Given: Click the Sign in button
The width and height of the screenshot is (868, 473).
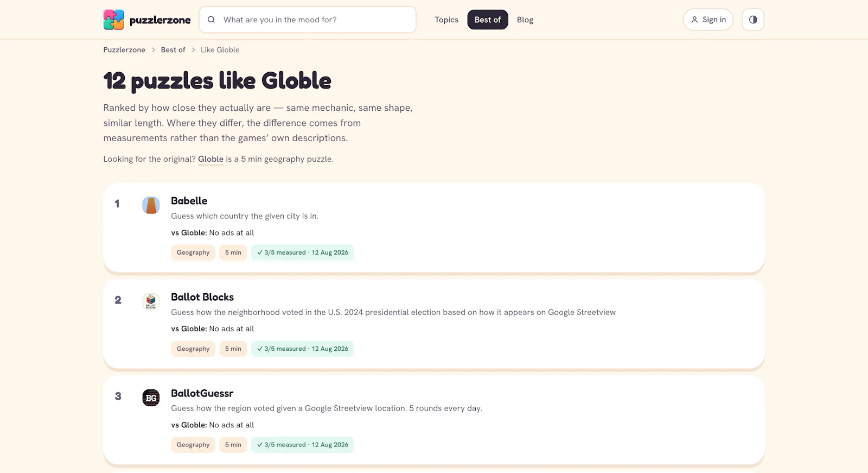Looking at the screenshot, I should (708, 20).
